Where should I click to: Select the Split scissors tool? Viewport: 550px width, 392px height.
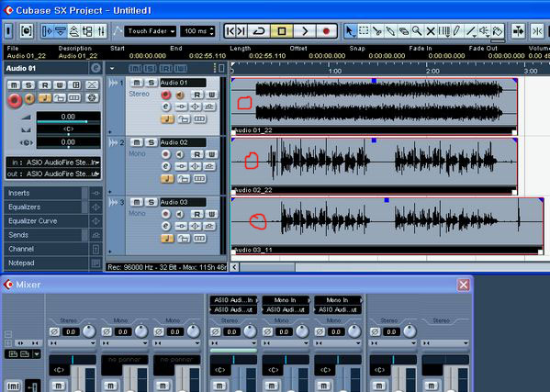(x=377, y=31)
